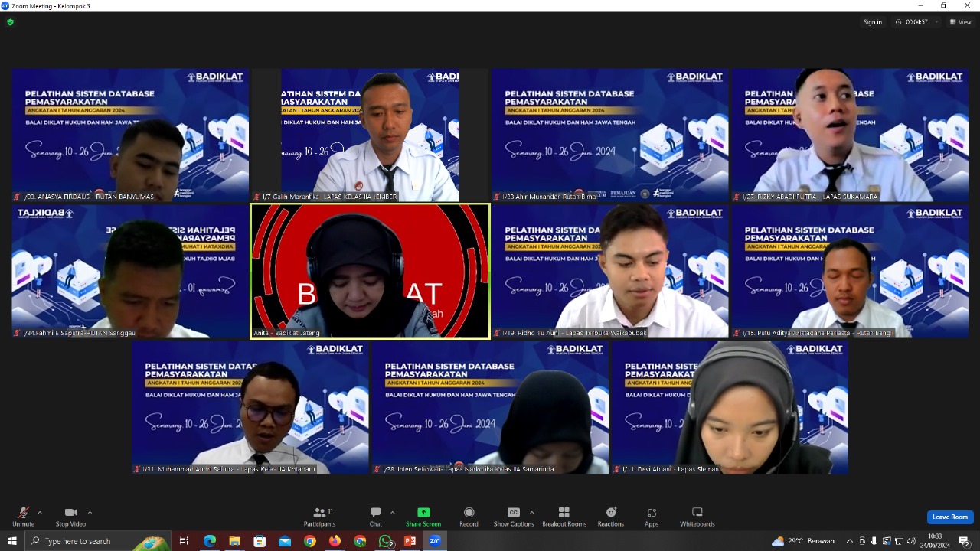Viewport: 980px width, 551px height.
Task: Open Whiteboards
Action: click(x=697, y=514)
